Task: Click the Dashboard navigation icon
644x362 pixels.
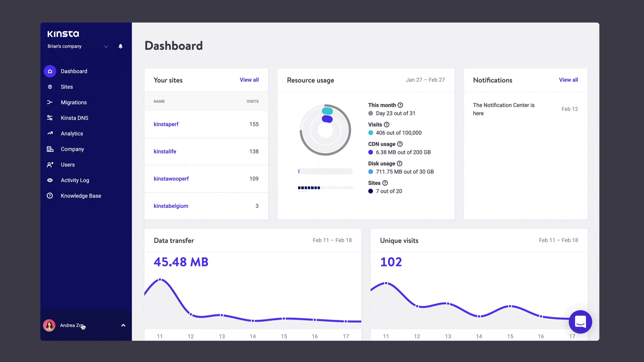Action: pos(50,71)
